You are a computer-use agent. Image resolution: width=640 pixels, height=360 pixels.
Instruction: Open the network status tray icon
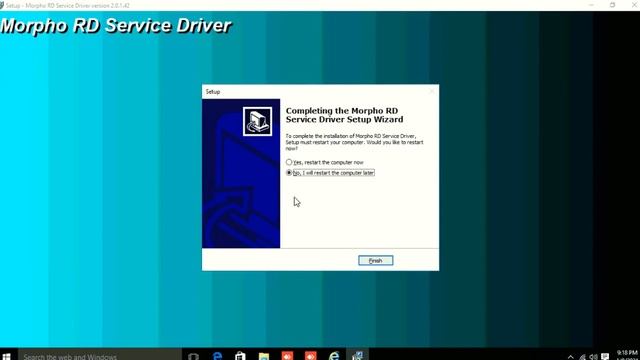(582, 357)
